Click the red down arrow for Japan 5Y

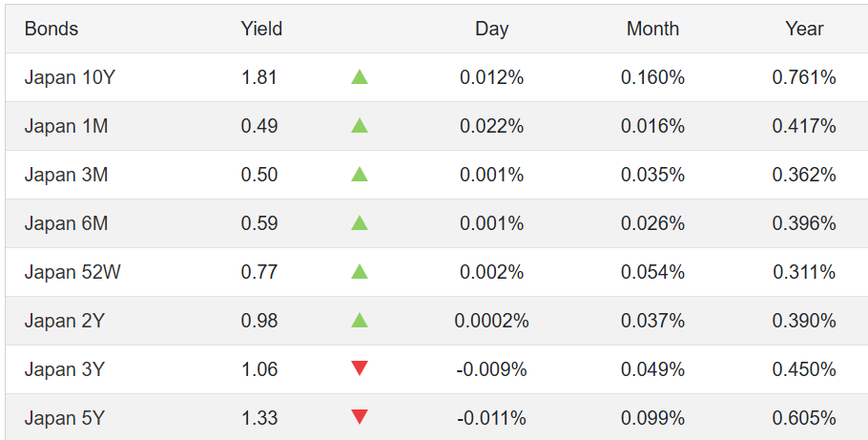tap(360, 417)
